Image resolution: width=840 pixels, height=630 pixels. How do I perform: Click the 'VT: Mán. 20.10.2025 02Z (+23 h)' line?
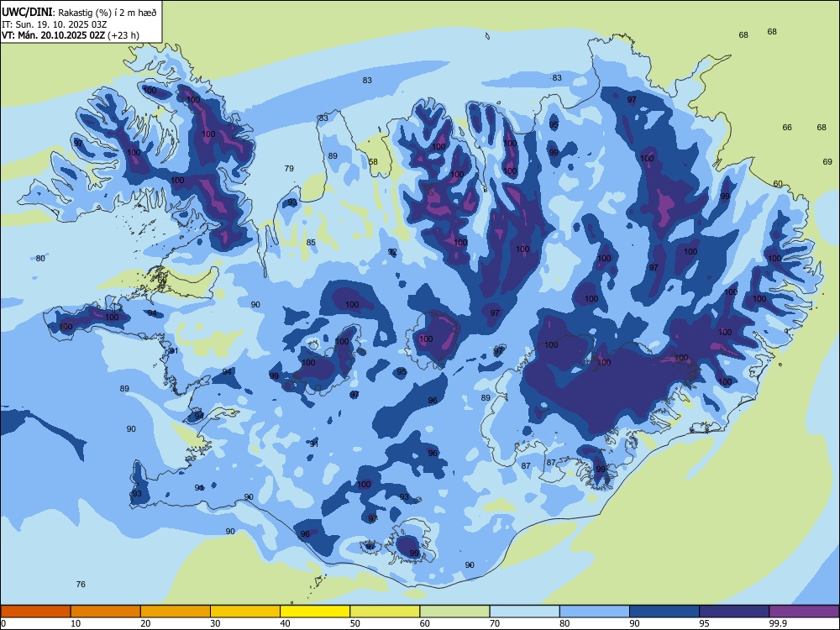[71, 35]
